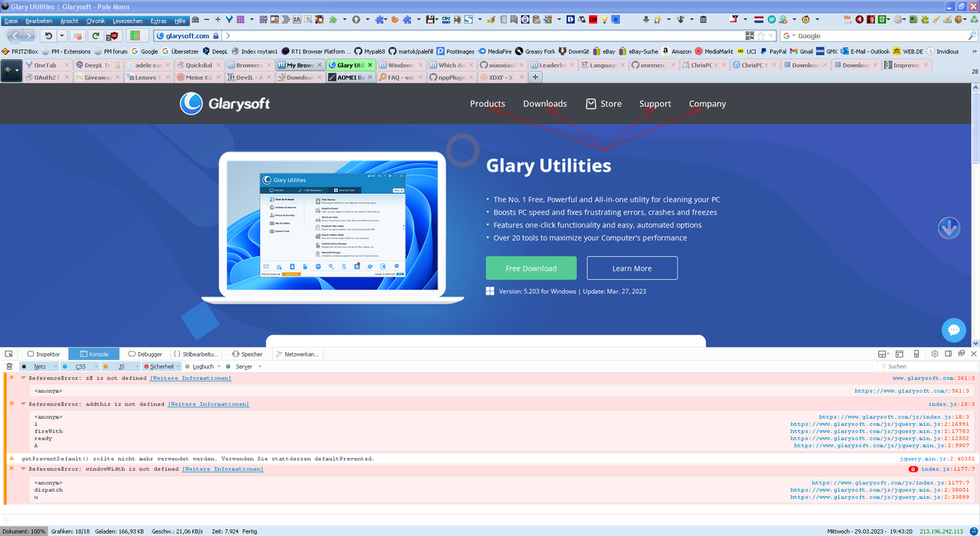This screenshot has width=980, height=536.
Task: Click the page zoom 100% indicator
Action: pos(24,531)
